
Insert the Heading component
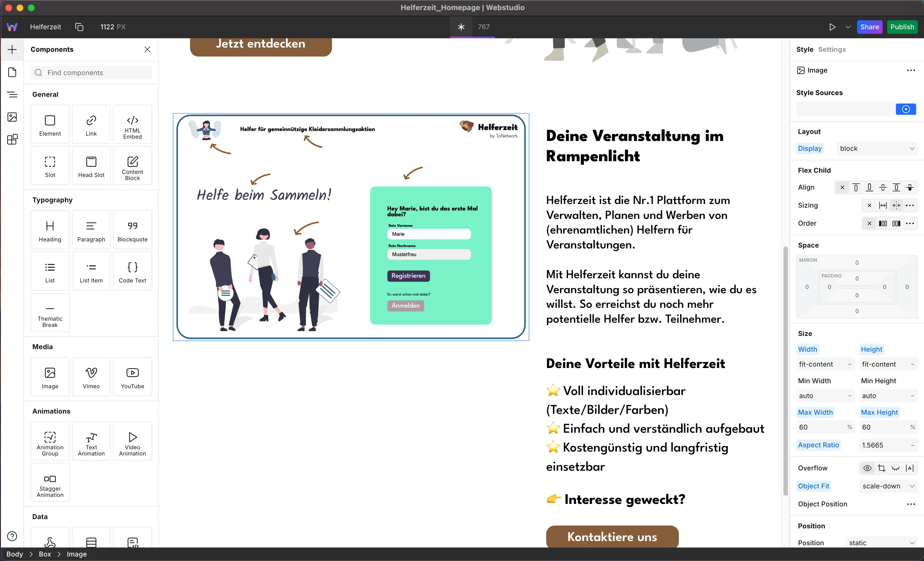[x=50, y=230]
